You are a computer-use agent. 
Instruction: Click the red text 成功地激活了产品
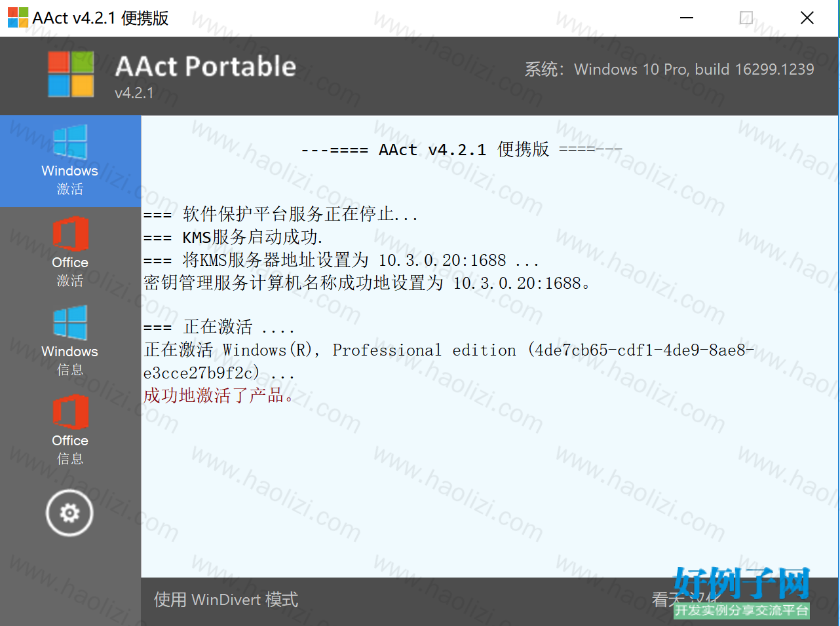(219, 396)
